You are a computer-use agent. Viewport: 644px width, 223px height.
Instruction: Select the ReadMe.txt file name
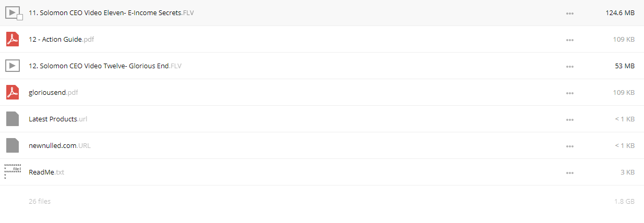(x=46, y=172)
